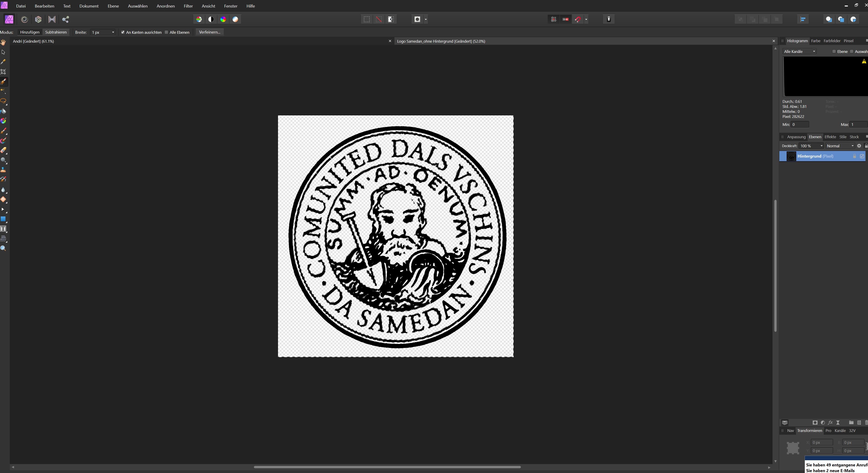The height and width of the screenshot is (473, 868).
Task: Switch to the Kanäle panel tab
Action: tap(840, 431)
